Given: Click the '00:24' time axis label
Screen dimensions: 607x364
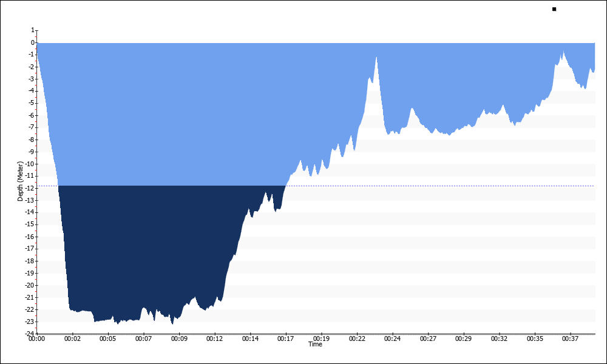Looking at the screenshot, I should click(393, 339).
